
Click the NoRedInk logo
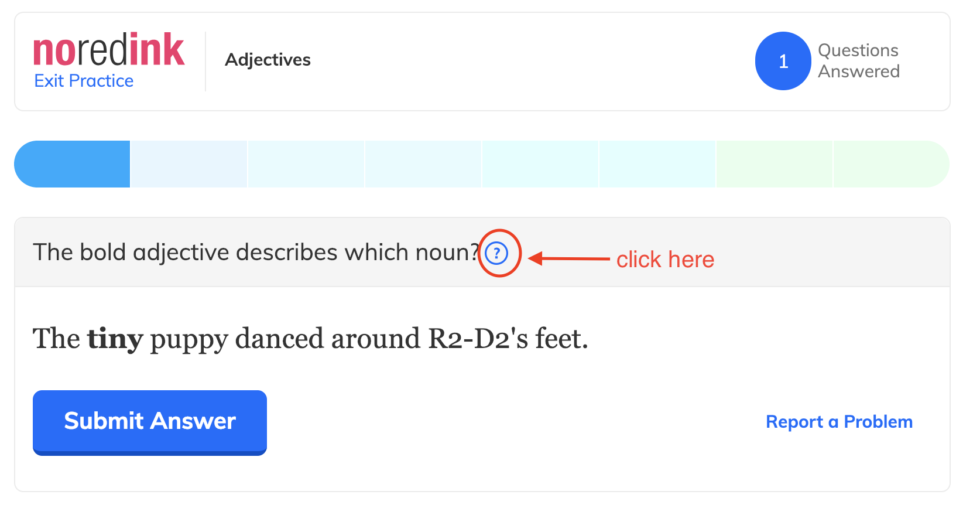pos(109,50)
